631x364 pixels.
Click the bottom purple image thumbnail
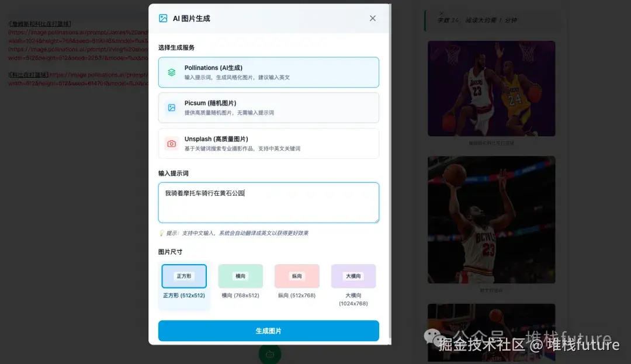click(491, 333)
